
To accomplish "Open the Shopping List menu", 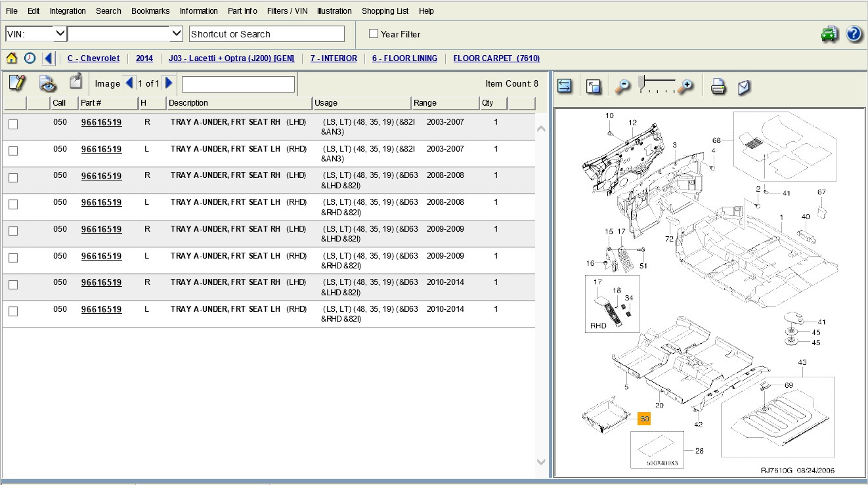I will [x=385, y=11].
